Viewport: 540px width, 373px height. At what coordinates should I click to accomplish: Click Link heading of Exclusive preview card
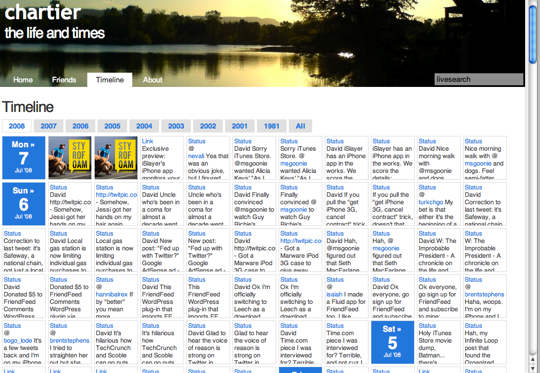click(x=147, y=141)
